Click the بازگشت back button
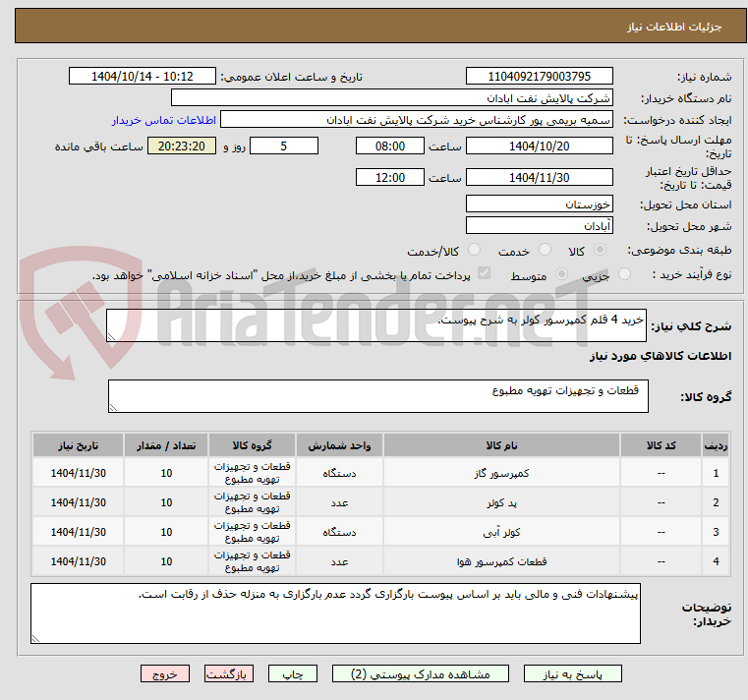This screenshot has width=748, height=700. 228,673
